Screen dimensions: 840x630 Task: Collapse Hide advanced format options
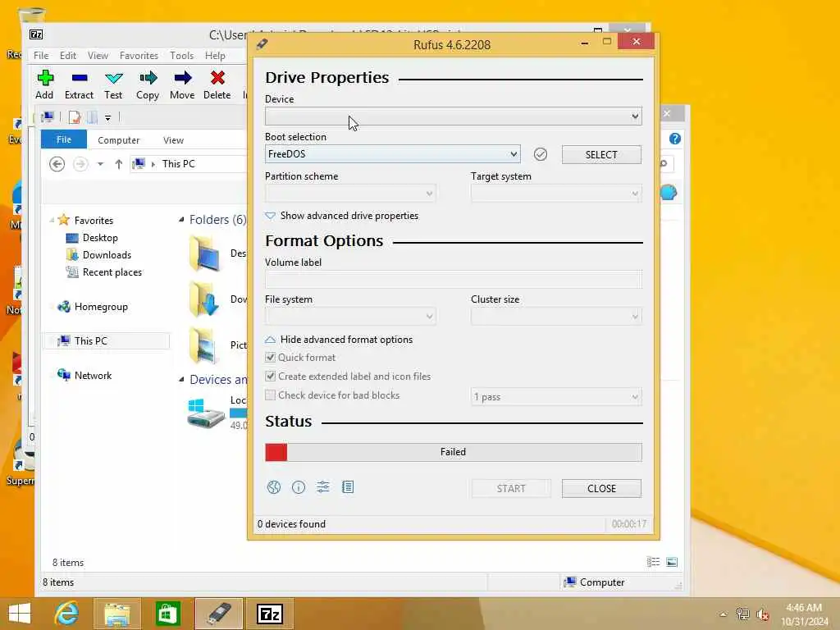coord(339,340)
